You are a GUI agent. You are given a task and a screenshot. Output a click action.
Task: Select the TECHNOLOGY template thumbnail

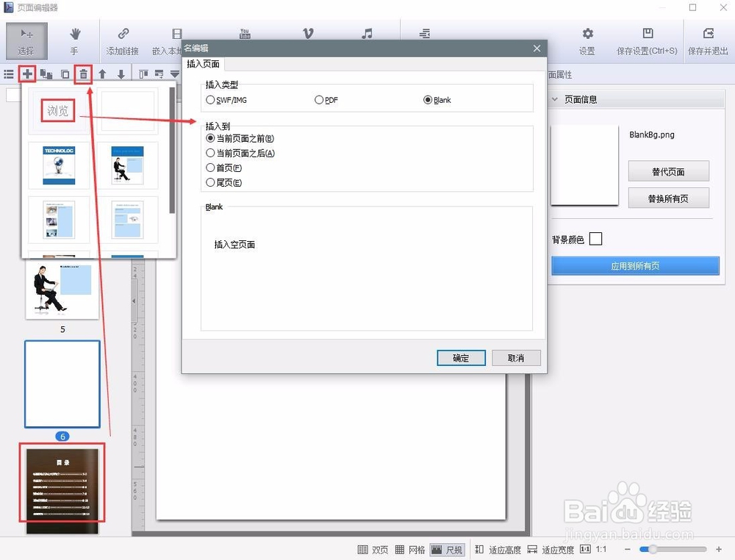(59, 165)
